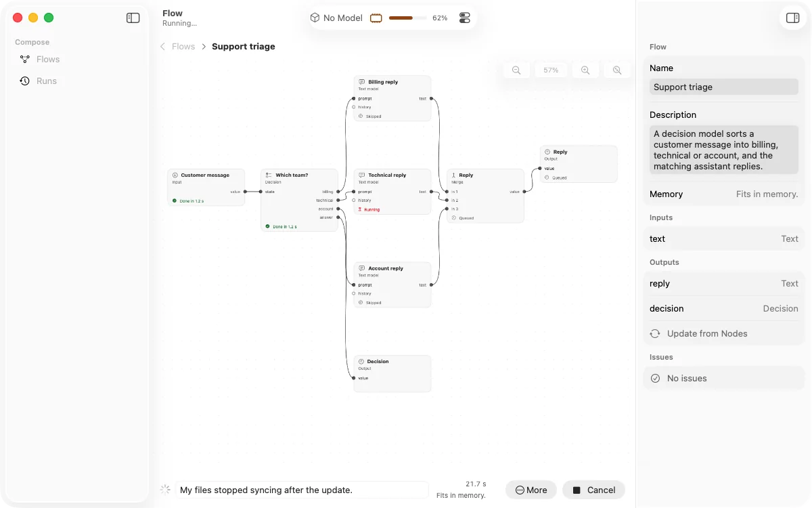
Task: Click the Flows breadcrumb link
Action: (183, 47)
